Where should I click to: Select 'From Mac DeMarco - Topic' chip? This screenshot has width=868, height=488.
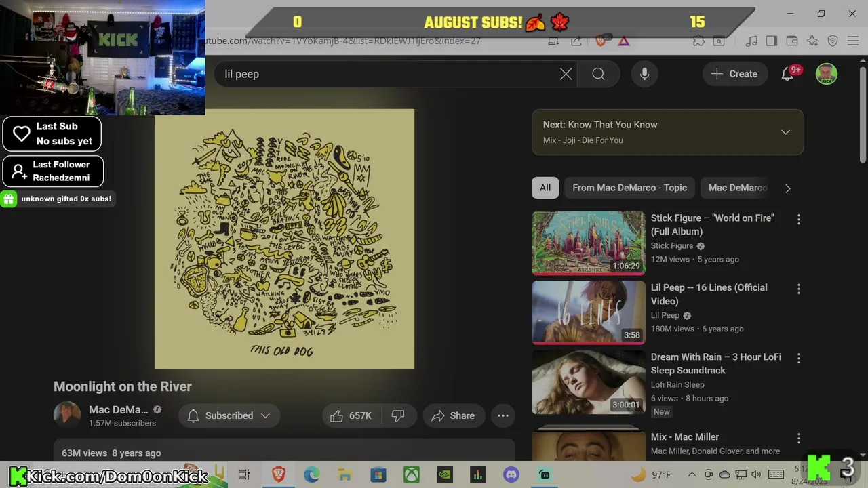tap(629, 188)
